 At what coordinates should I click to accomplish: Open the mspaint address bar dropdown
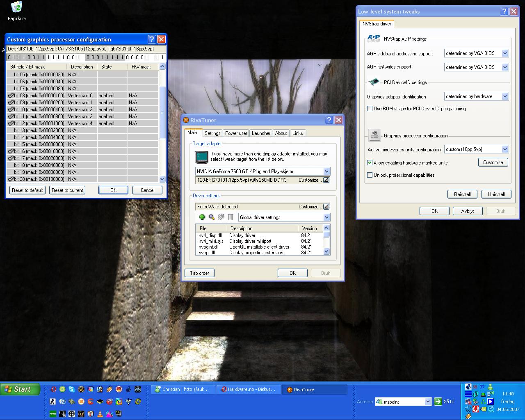pos(428,402)
